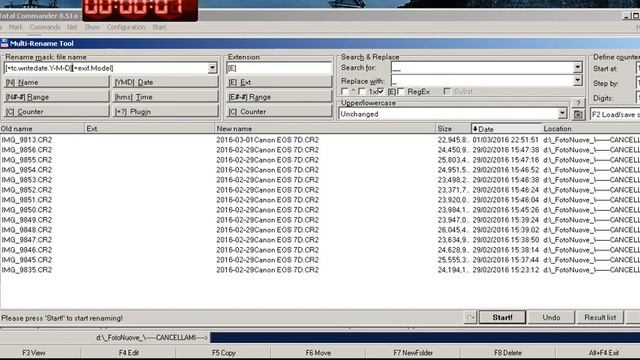Insert the [N] Name placeholder
This screenshot has height=360, width=640.
56,82
